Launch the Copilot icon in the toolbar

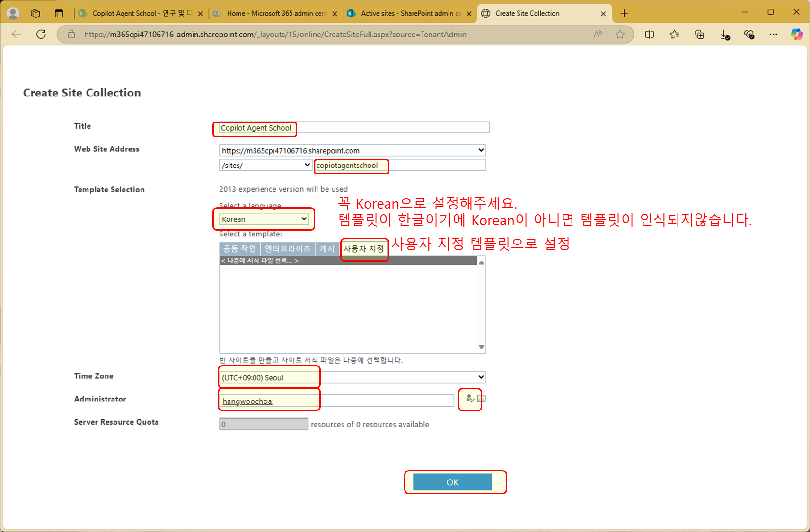[x=797, y=34]
